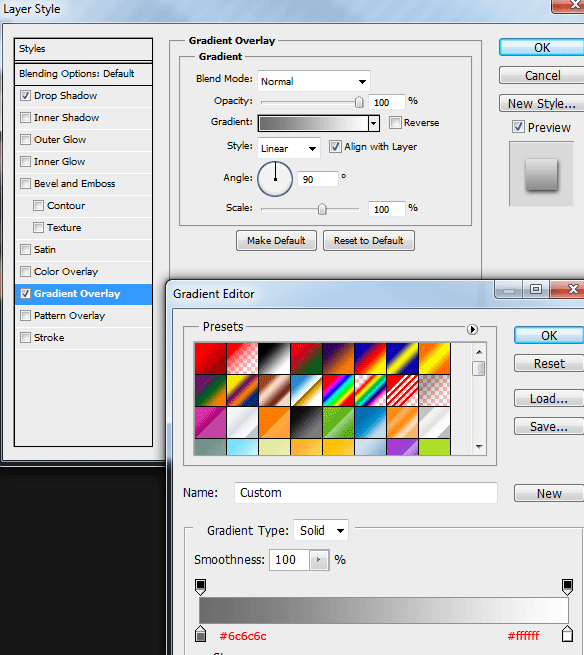Expand the gradient picker arrow
The width and height of the screenshot is (584, 655).
point(374,123)
